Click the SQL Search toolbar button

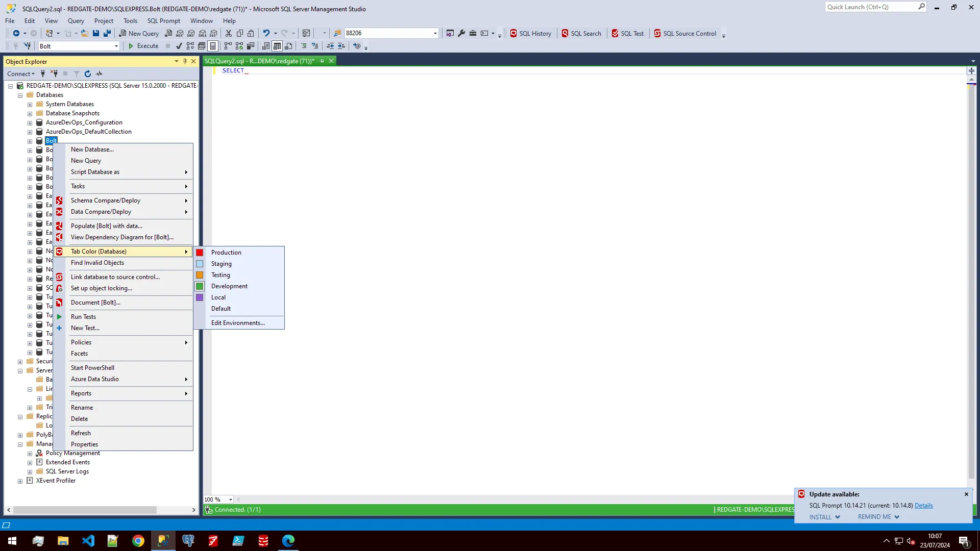[x=581, y=34]
